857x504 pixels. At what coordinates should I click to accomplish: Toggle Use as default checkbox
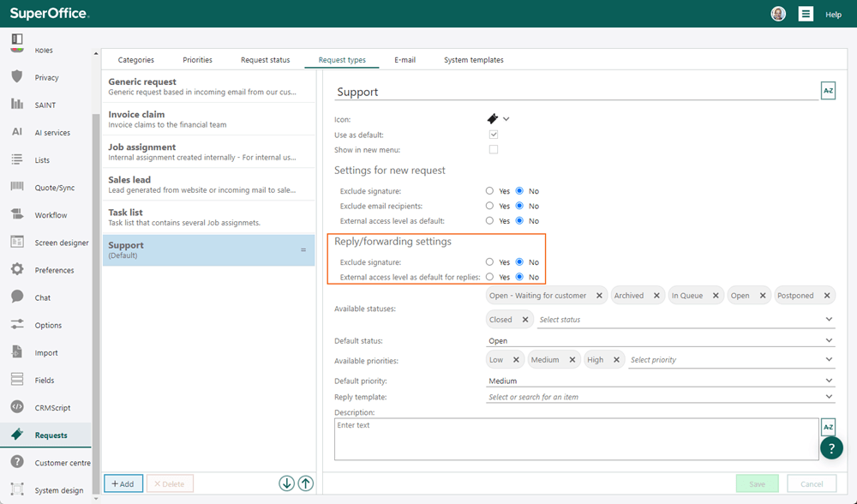pos(494,135)
